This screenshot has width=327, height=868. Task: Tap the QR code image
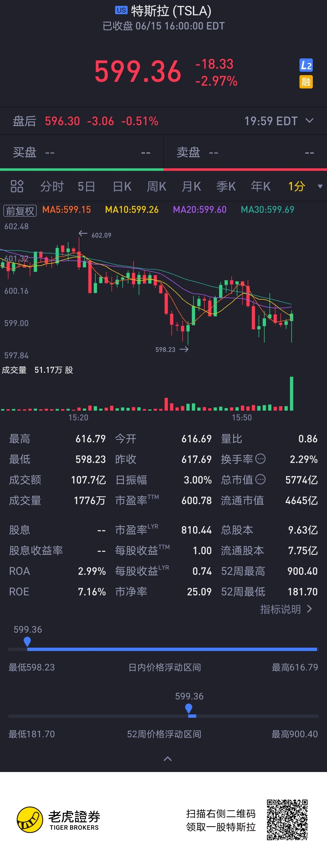[287, 820]
